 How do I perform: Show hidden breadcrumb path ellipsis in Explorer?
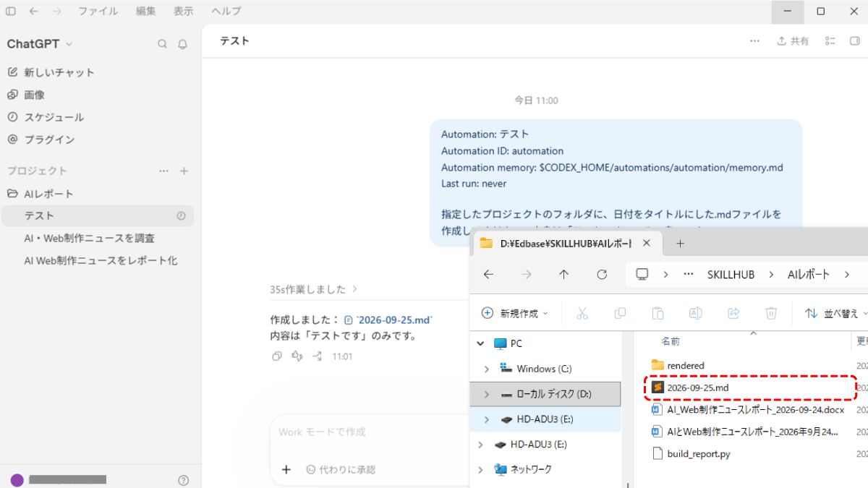688,275
